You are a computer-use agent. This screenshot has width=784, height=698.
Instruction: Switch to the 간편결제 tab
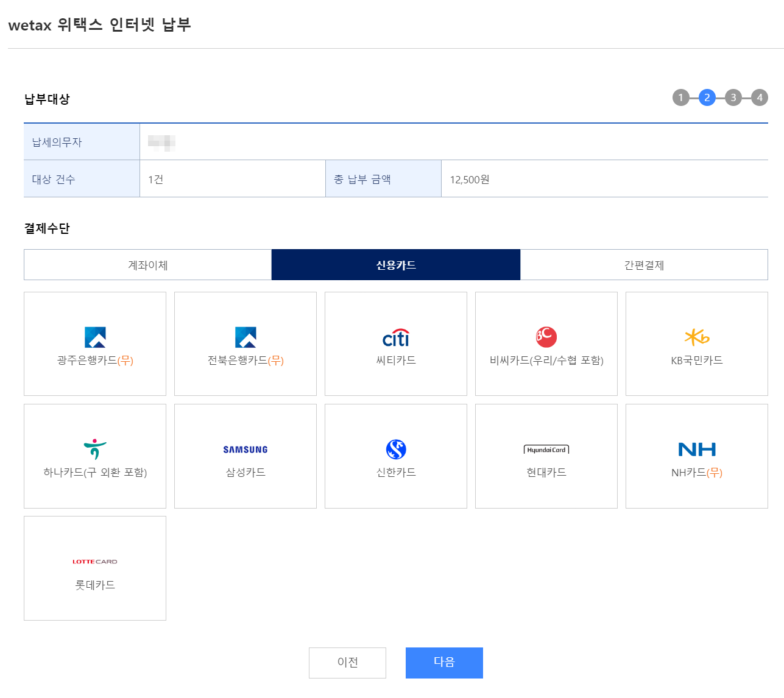pyautogui.click(x=645, y=265)
